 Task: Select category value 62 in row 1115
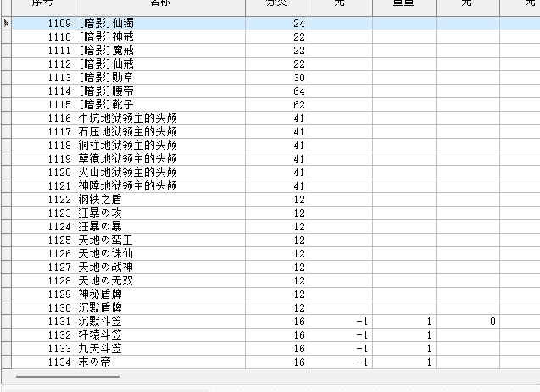pyautogui.click(x=277, y=104)
